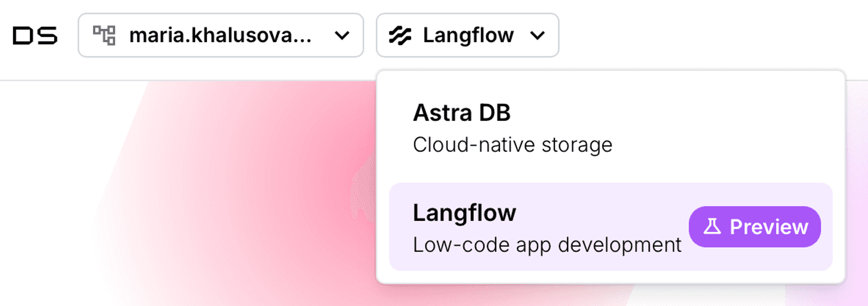Image resolution: width=868 pixels, height=306 pixels.
Task: Collapse the Langflow product switcher chevron
Action: (537, 36)
